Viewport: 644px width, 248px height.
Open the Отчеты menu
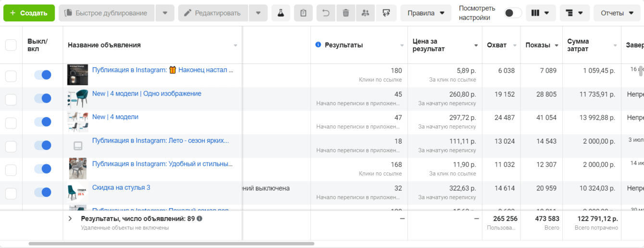coord(617,13)
